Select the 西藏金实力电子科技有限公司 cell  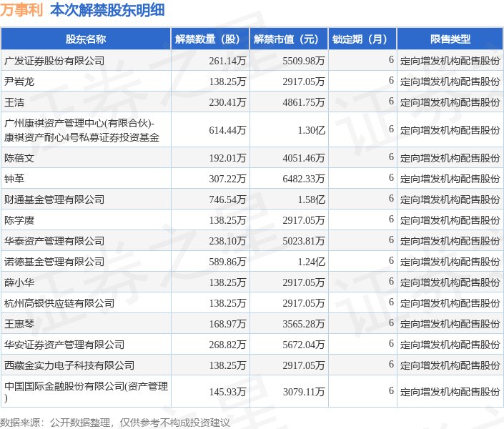(x=69, y=365)
